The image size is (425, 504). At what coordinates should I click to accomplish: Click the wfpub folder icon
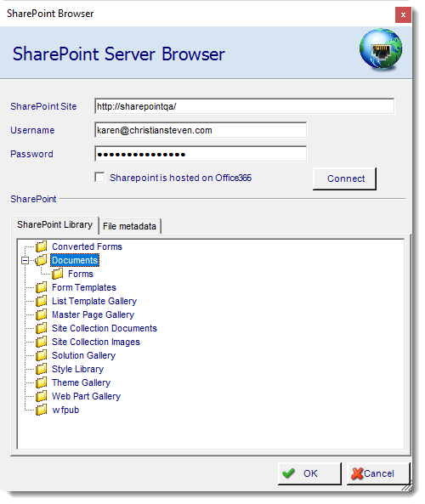pos(41,410)
